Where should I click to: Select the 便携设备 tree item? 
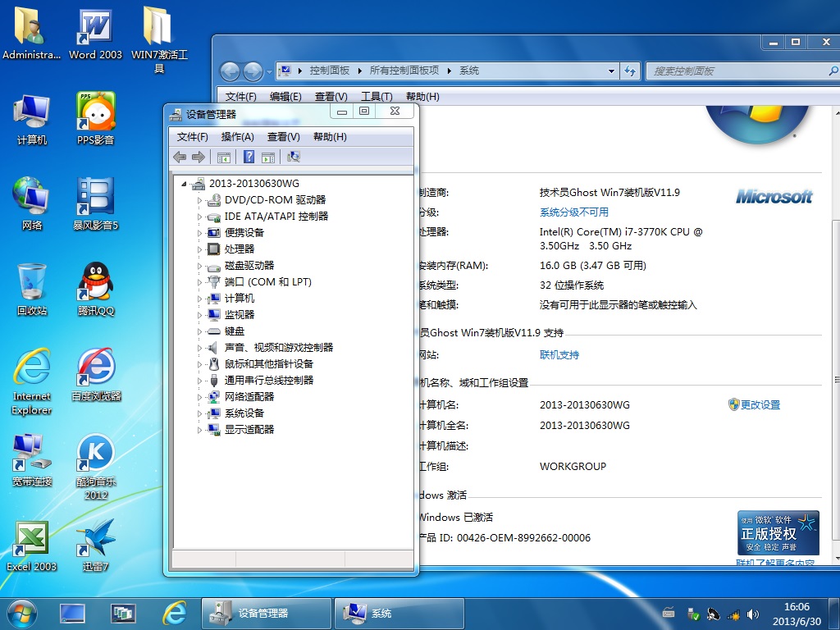pyautogui.click(x=244, y=233)
